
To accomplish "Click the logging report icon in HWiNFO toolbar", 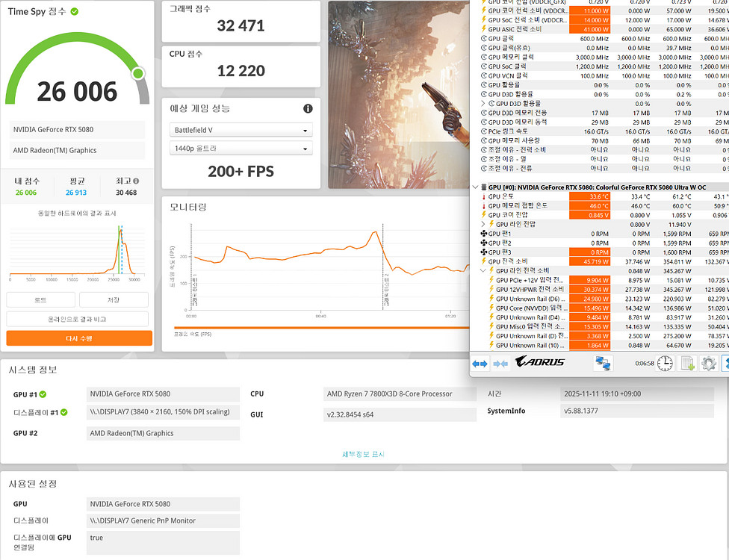I will pos(687,362).
